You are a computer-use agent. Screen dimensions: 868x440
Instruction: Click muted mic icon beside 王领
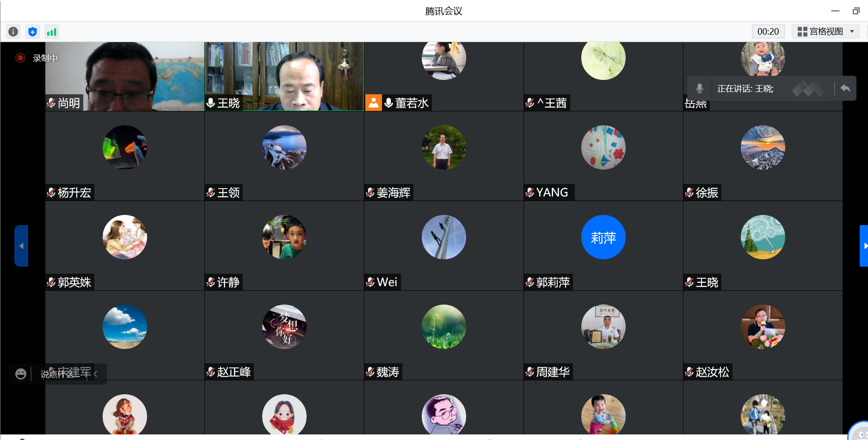(x=211, y=193)
